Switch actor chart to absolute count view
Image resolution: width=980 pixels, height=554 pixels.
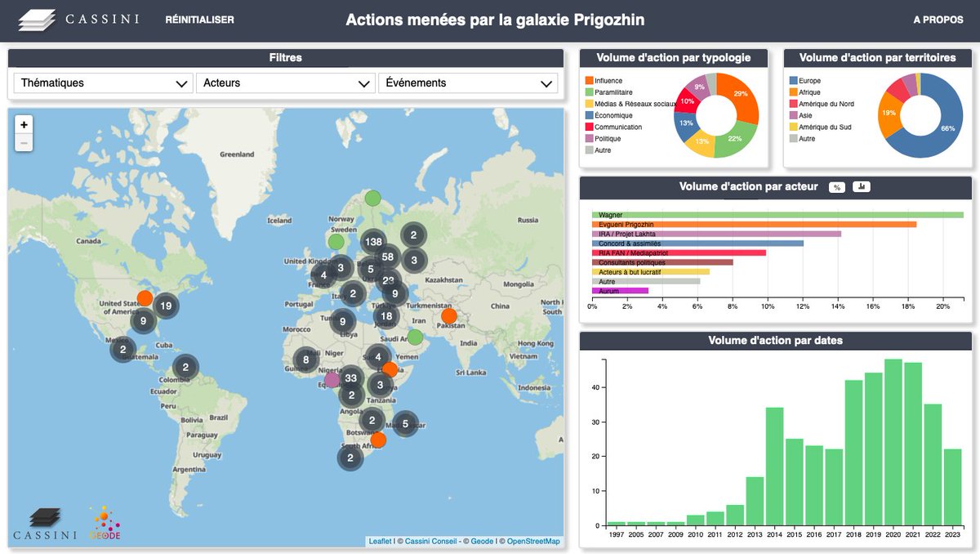pyautogui.click(x=862, y=187)
